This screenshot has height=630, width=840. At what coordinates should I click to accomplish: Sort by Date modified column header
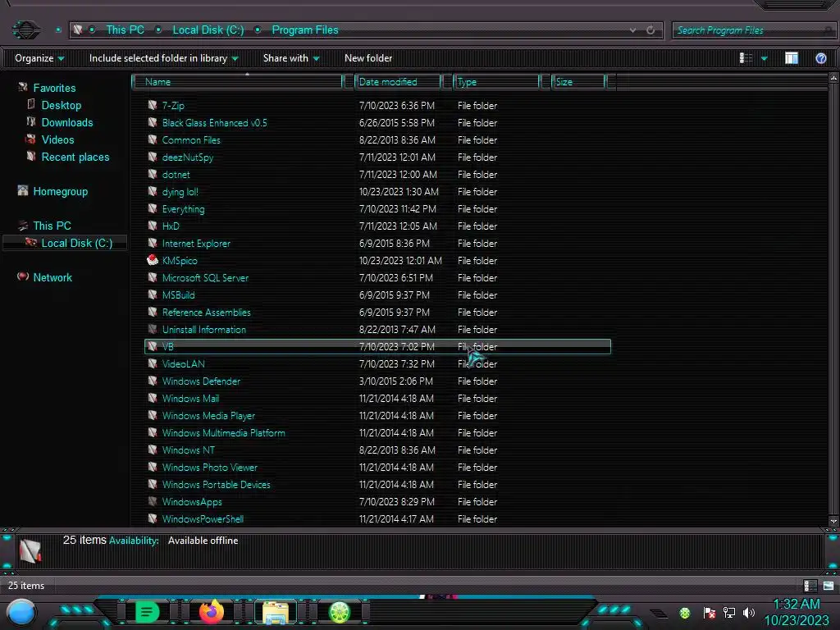(x=398, y=82)
